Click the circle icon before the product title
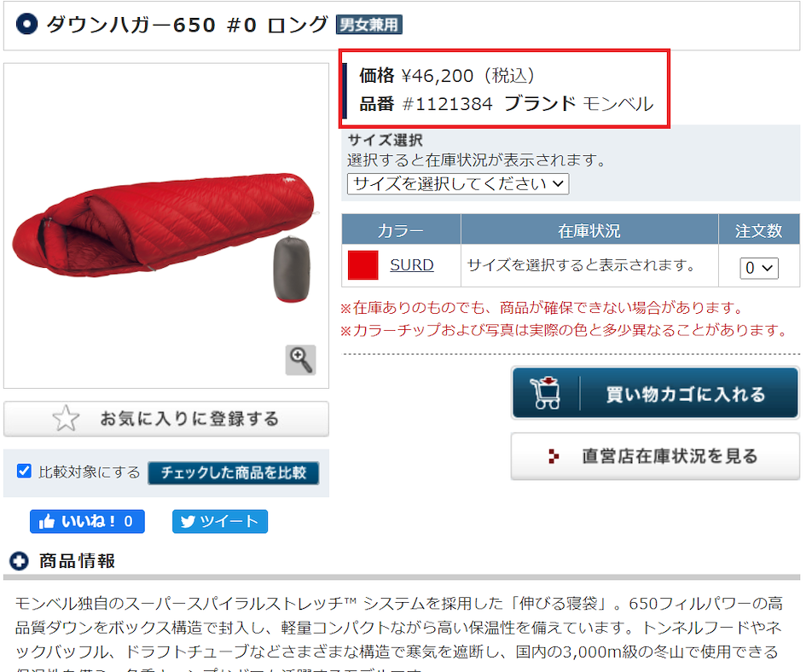806x672 pixels. [26, 24]
